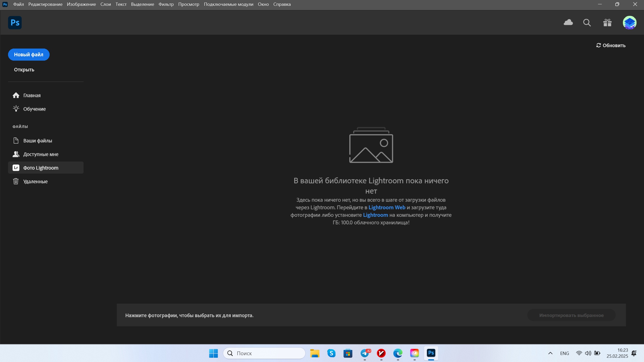Open Telegram from the taskbar

365,353
